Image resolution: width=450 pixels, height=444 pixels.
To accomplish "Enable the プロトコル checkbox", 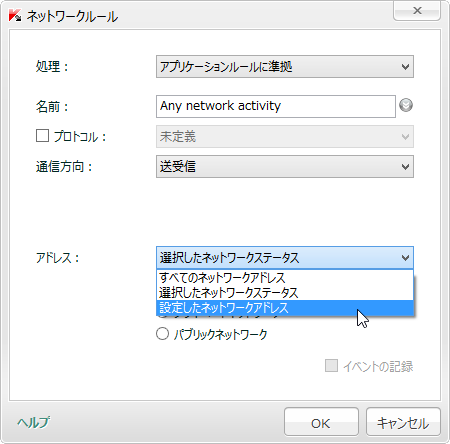I will [x=42, y=136].
